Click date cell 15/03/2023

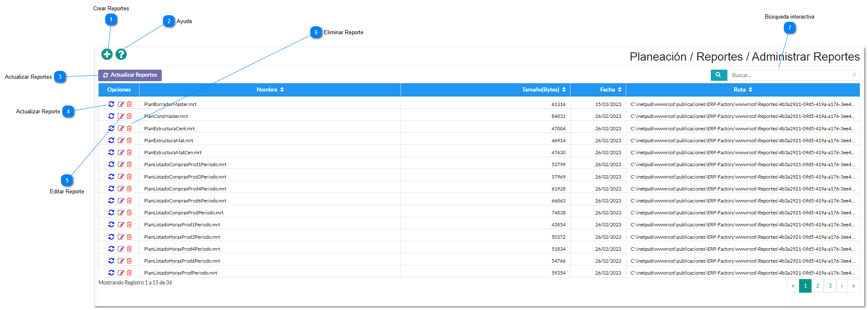pos(608,104)
